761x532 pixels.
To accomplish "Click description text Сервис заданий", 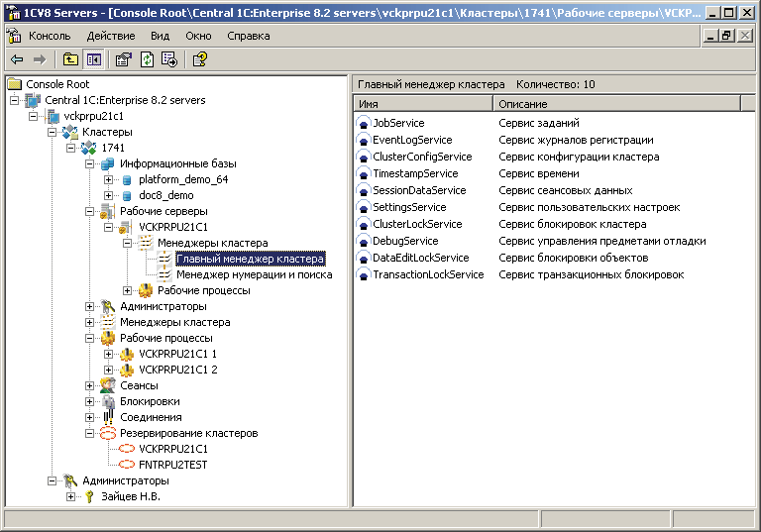I will [539, 123].
